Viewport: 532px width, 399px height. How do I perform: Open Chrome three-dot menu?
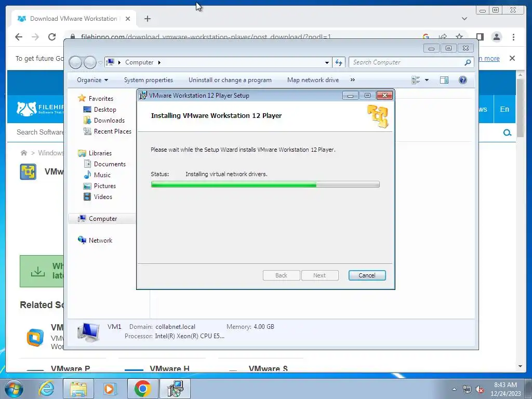tap(513, 37)
